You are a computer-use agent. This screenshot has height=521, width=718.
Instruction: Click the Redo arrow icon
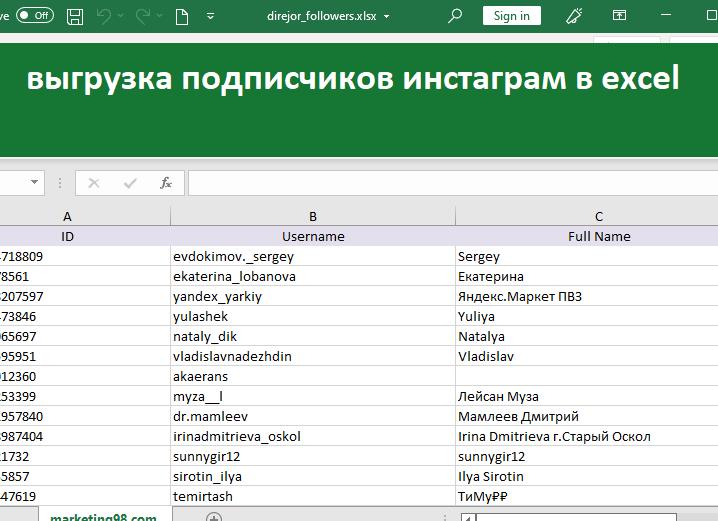tap(142, 16)
